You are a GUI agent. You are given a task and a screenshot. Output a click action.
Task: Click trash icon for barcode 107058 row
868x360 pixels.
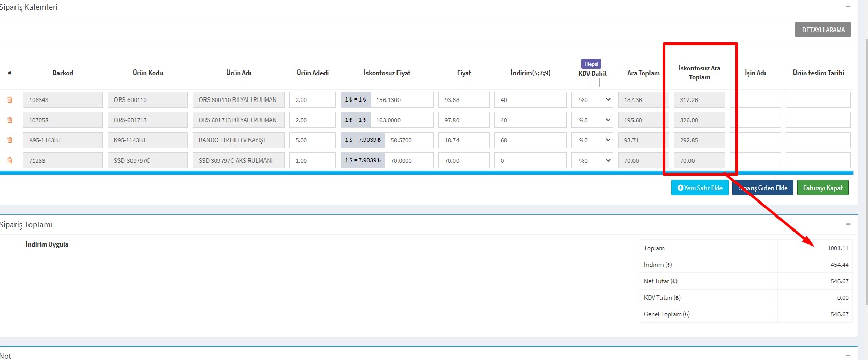pyautogui.click(x=9, y=120)
